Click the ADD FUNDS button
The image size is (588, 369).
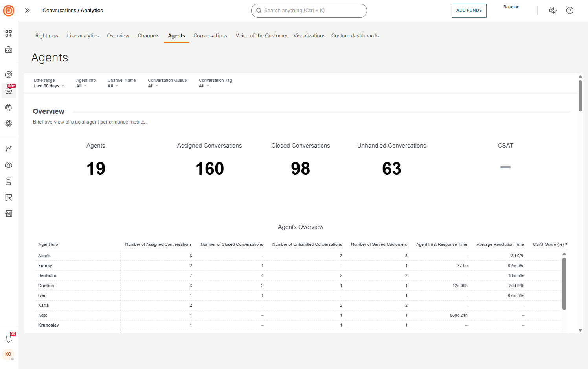(469, 11)
